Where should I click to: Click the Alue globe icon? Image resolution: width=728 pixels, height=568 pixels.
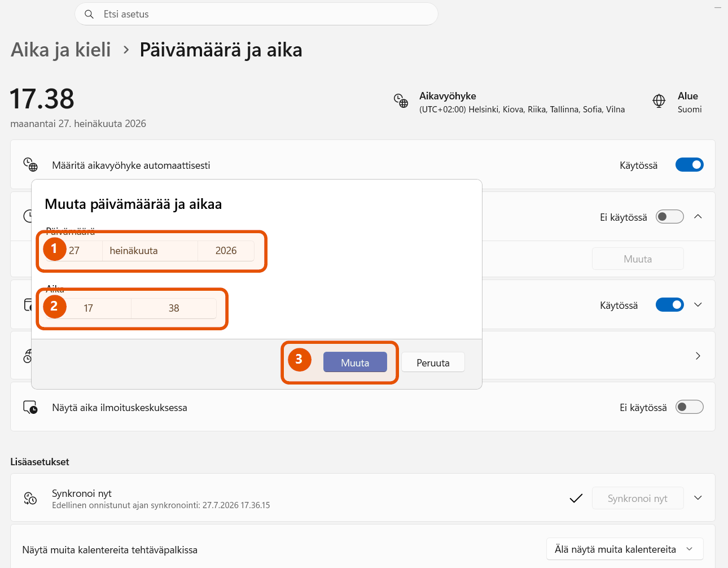click(x=659, y=101)
